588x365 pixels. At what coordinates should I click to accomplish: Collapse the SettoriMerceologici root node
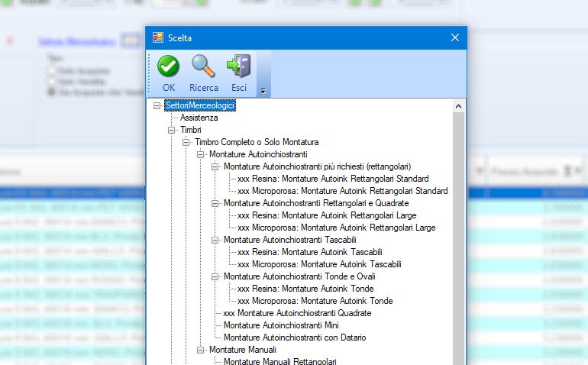tap(157, 105)
